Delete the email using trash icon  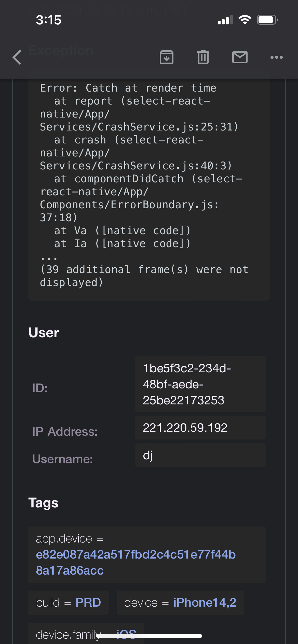click(x=203, y=57)
